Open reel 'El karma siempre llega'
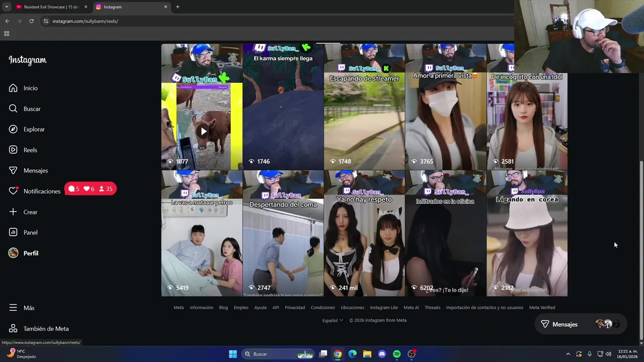644x362 pixels. coord(283,107)
